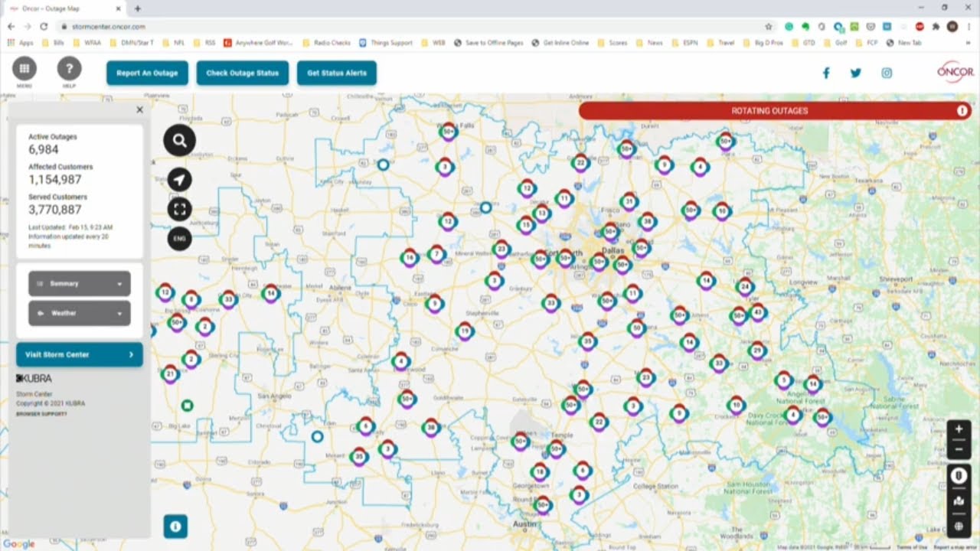Open the Help question mark icon
This screenshot has height=551, width=980.
pos(69,68)
